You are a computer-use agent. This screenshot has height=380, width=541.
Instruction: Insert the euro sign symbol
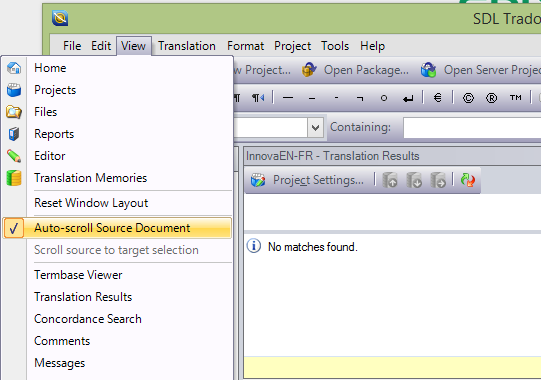pyautogui.click(x=437, y=98)
